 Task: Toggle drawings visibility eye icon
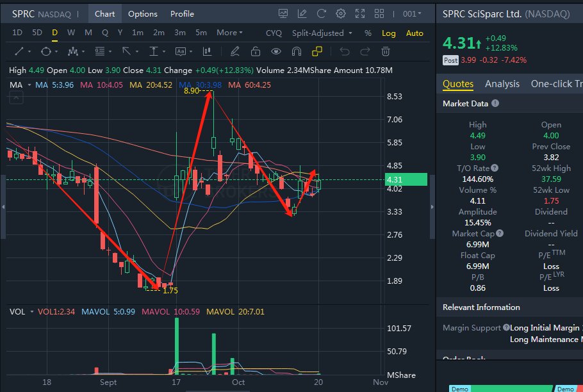point(276,51)
